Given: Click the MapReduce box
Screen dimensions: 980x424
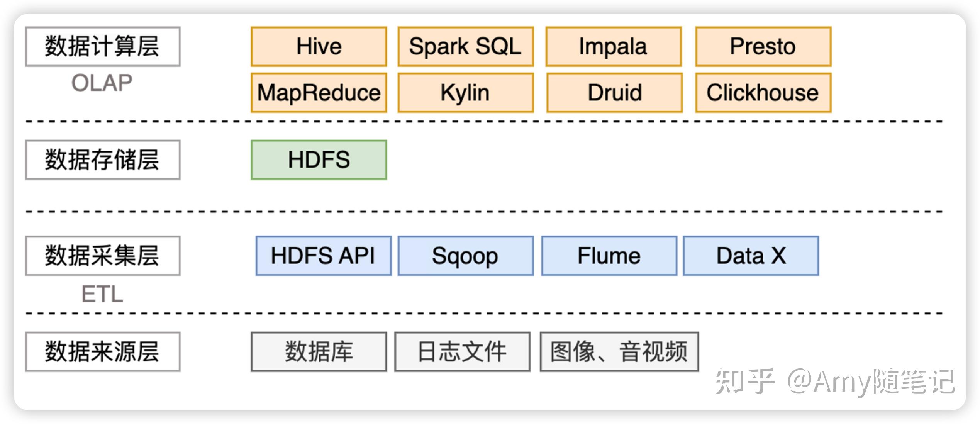Looking at the screenshot, I should point(319,93).
